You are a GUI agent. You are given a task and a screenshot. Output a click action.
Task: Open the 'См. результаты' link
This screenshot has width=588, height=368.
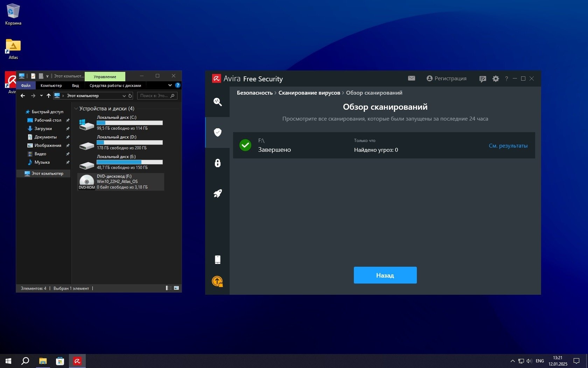508,146
